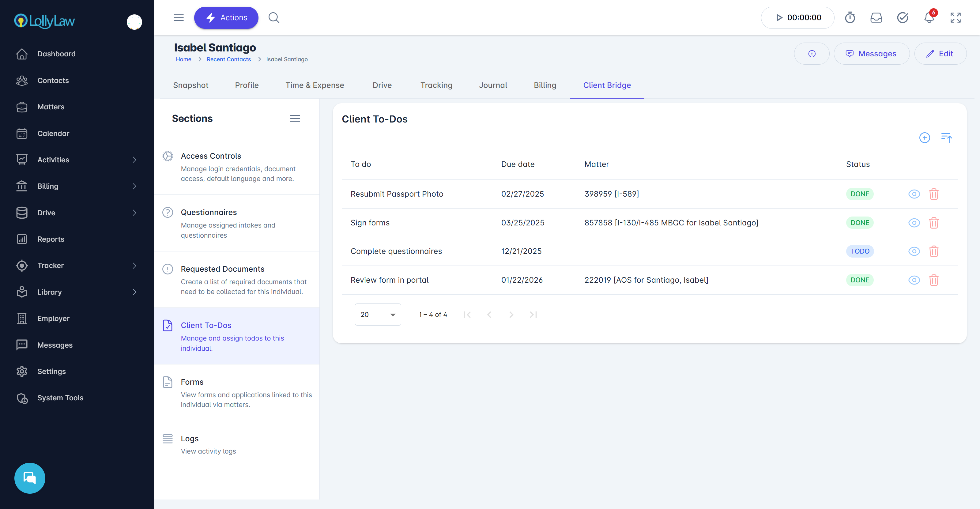
Task: Open the chat bubble widget
Action: tap(30, 478)
